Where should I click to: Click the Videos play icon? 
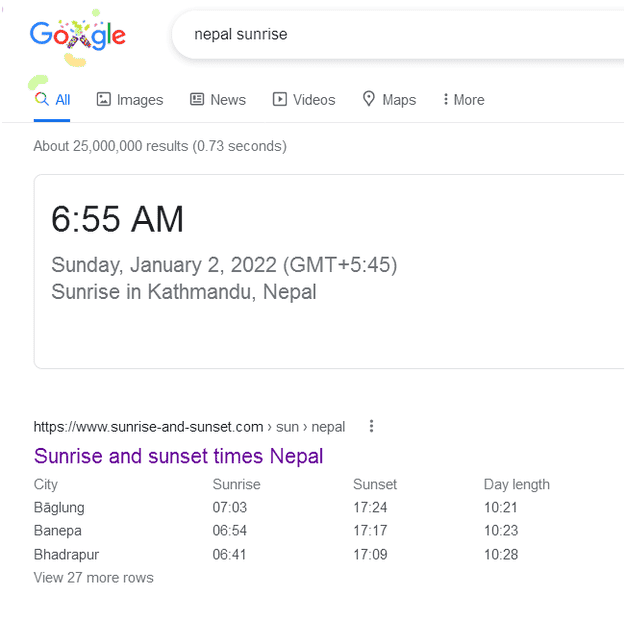[280, 100]
